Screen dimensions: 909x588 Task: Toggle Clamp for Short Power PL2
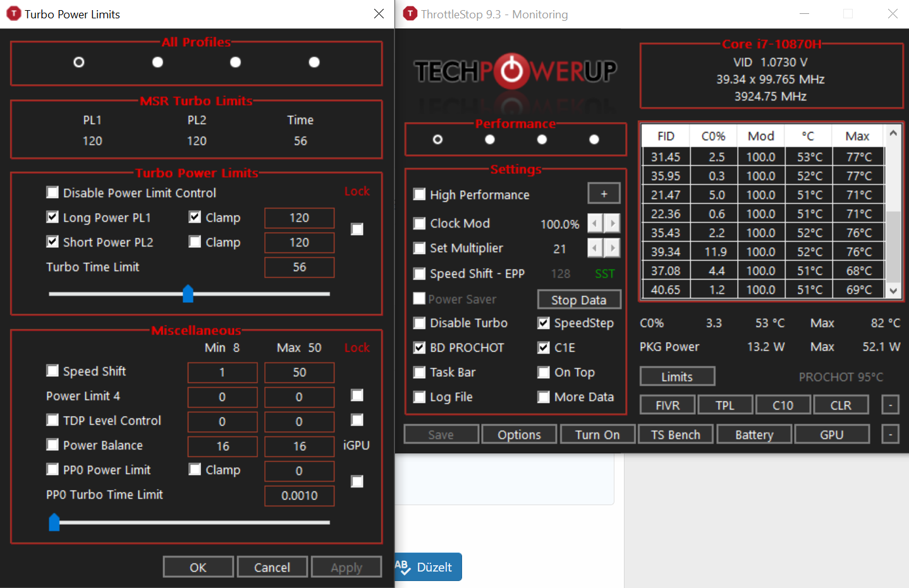click(x=195, y=242)
